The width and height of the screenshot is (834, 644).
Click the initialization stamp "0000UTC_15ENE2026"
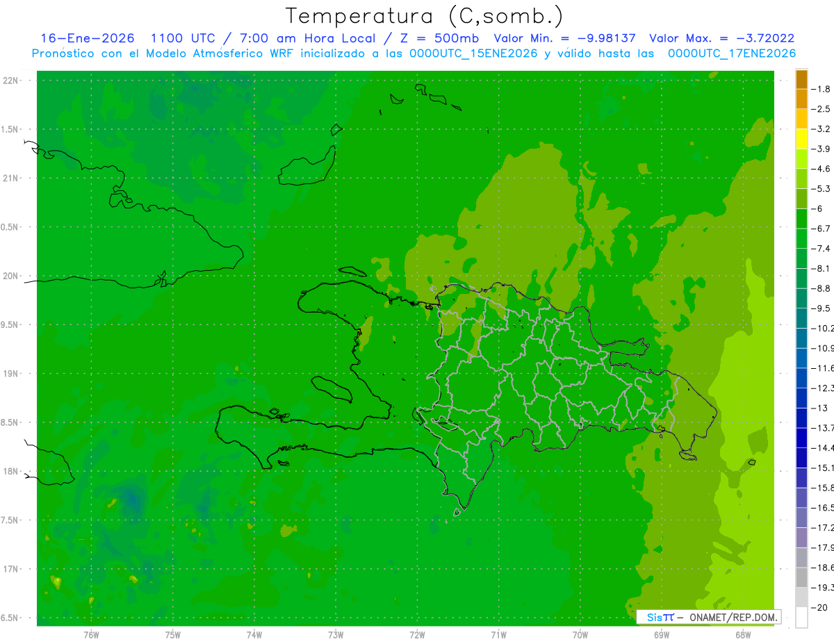coord(473,53)
